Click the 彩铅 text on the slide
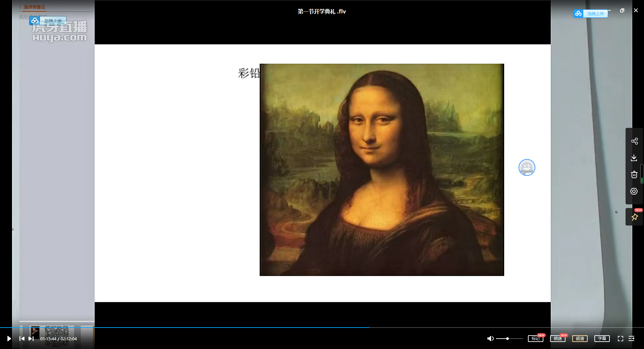The height and width of the screenshot is (349, 644). (x=249, y=73)
